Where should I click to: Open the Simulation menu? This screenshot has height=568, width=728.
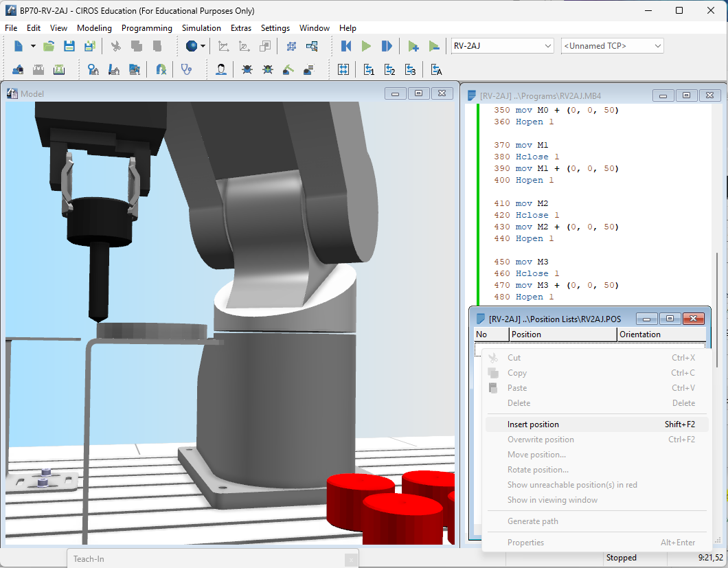(201, 28)
